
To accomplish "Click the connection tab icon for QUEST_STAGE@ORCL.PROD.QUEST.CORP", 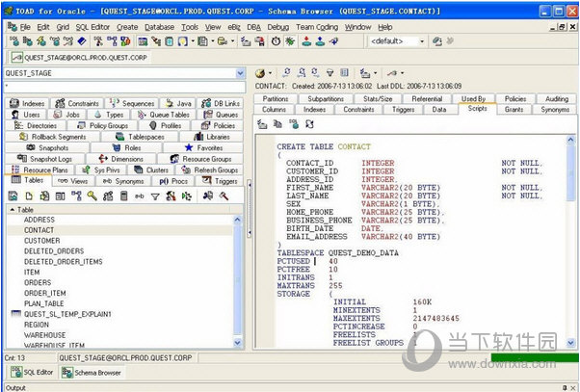I will 16,58.
